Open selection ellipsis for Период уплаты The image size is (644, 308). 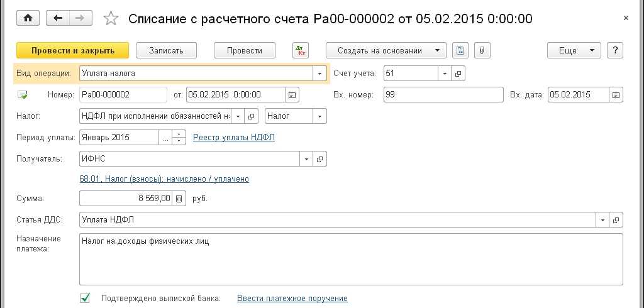[165, 138]
